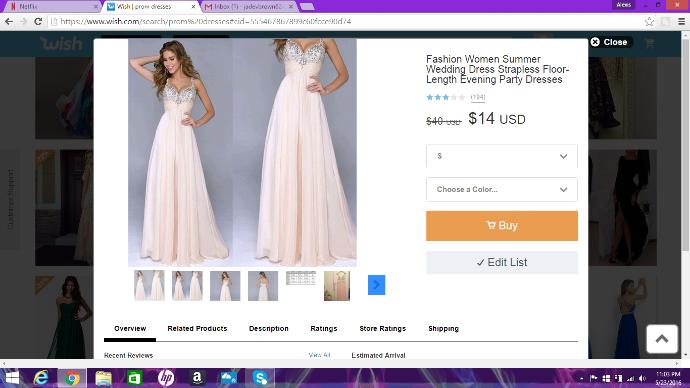Launch Internet Explorer from taskbar
Viewport: 690px width, 388px height.
[x=41, y=378]
